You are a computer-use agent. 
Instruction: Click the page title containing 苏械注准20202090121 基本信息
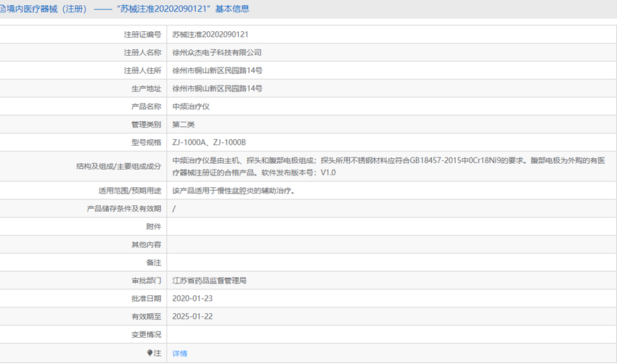point(124,9)
